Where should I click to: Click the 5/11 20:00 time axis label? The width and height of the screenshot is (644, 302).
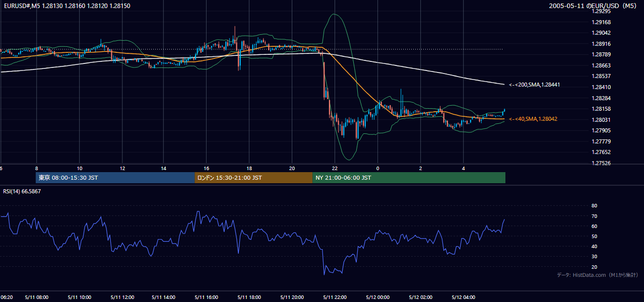[292, 297]
